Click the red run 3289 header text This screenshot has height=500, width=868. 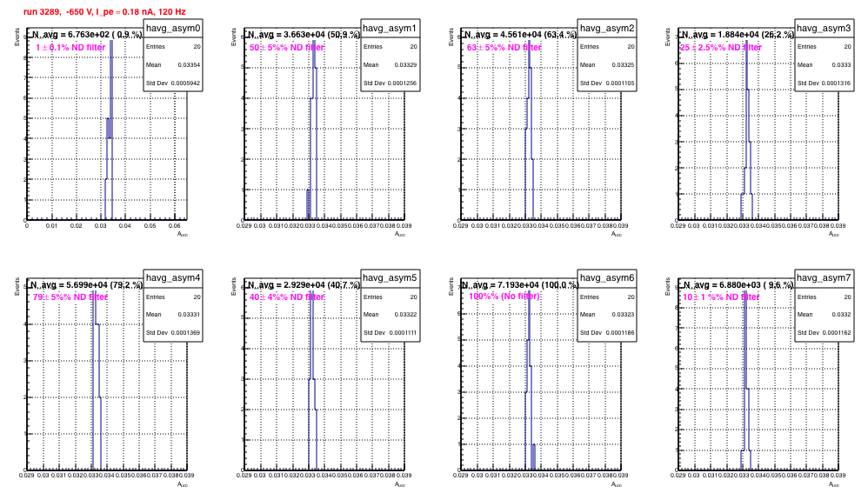[x=104, y=11]
